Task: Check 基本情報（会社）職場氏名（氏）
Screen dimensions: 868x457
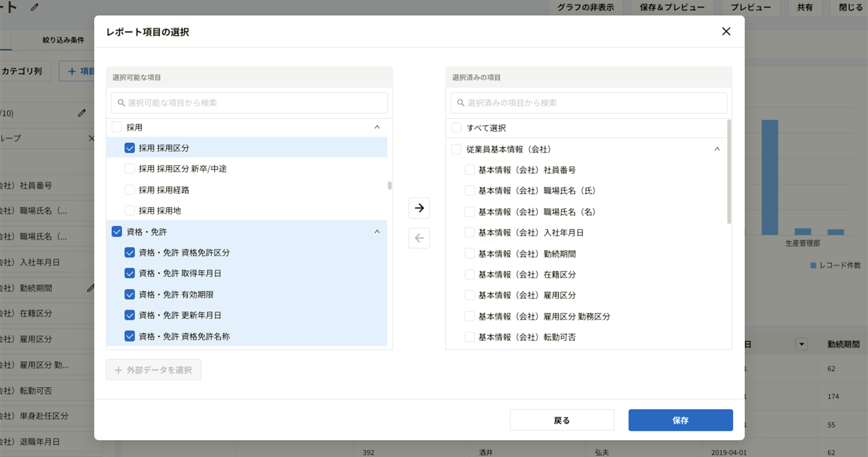Action: (469, 190)
